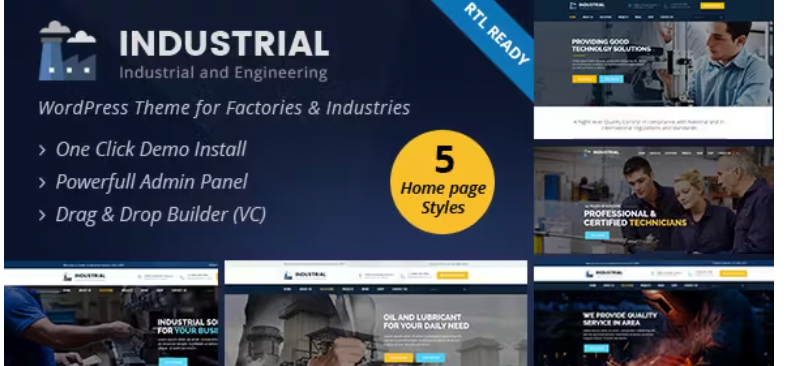Click blue button under 'We Provide Quality Service'
The width and height of the screenshot is (788, 366).
[x=596, y=348]
